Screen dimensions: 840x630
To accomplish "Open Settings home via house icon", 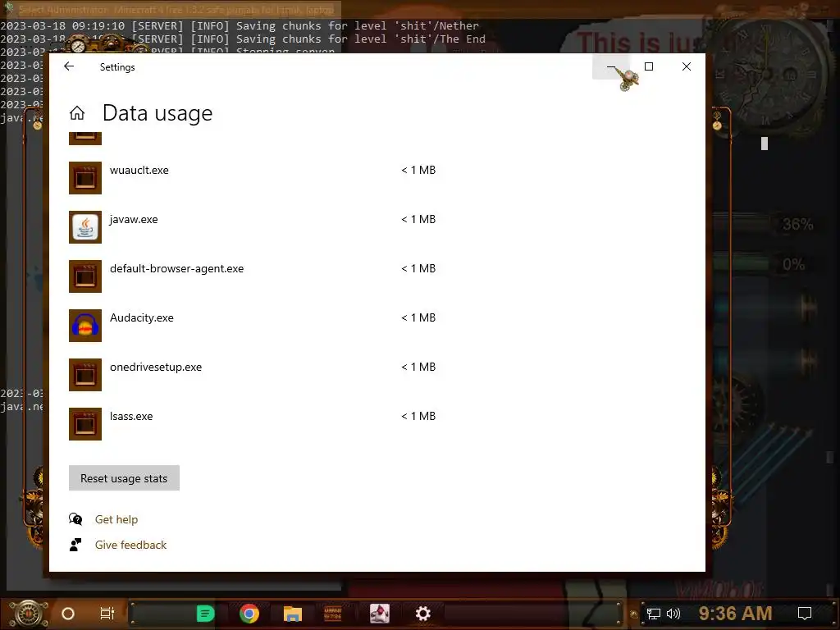I will click(x=77, y=113).
